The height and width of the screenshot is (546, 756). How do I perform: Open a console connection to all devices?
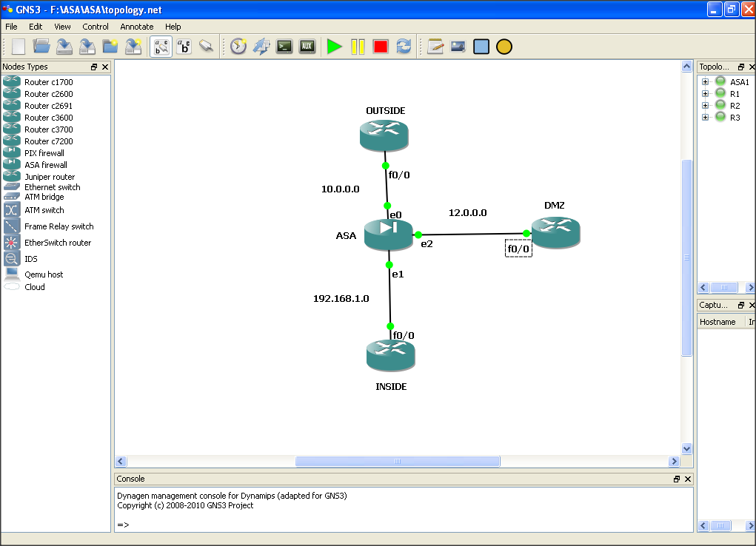(284, 46)
